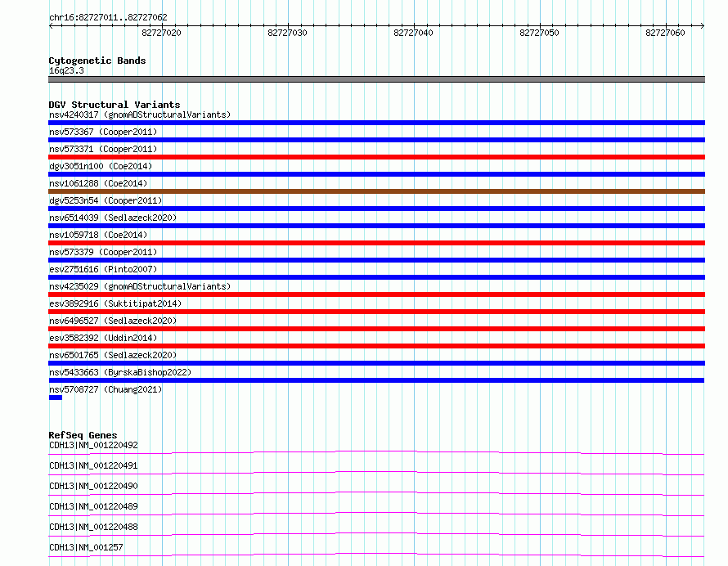Click ruler position 82727060
Screen dimensions: 728x566
(x=665, y=33)
